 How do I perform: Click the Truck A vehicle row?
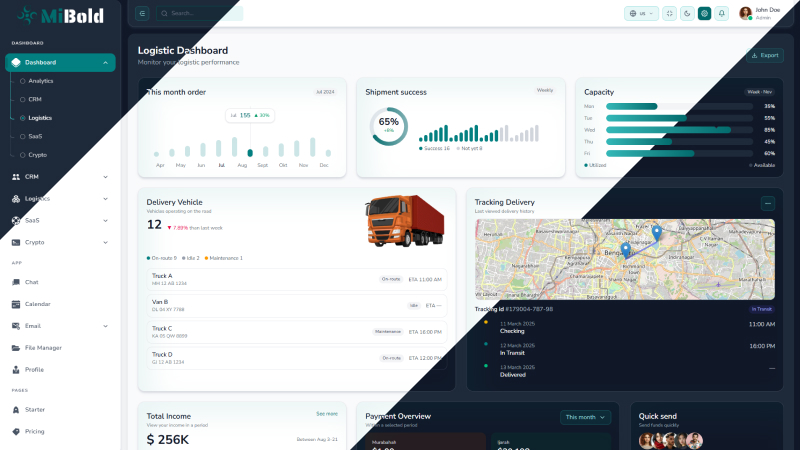[x=297, y=280]
